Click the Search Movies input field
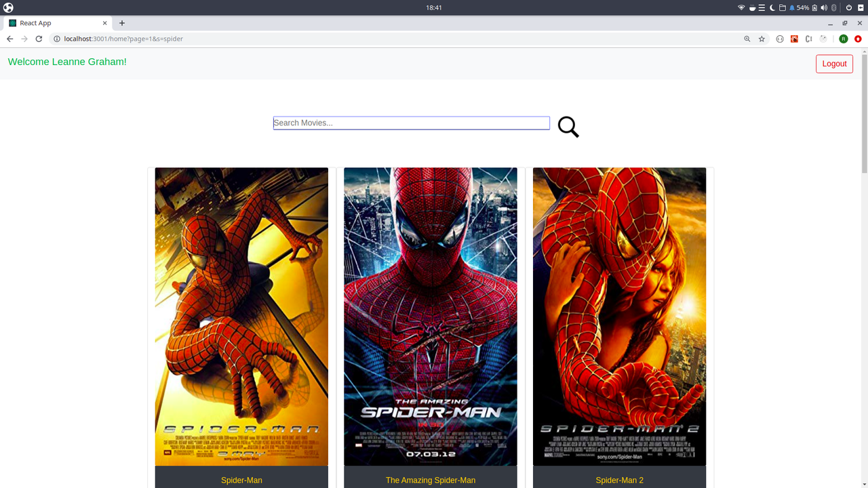The image size is (868, 488). [412, 123]
